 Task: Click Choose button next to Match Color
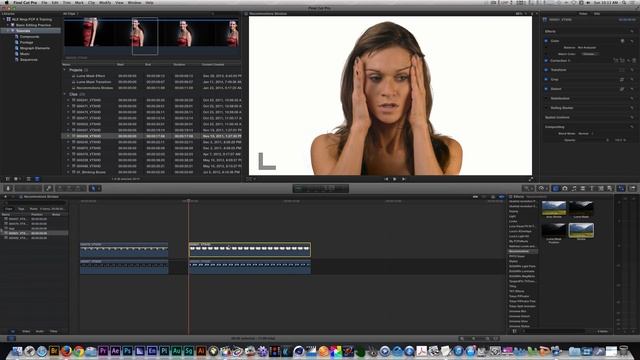[589, 54]
